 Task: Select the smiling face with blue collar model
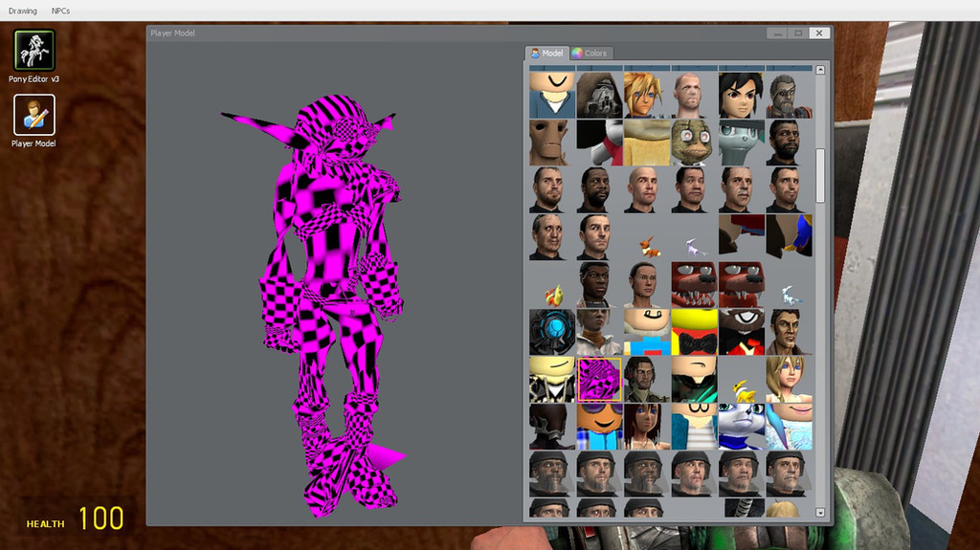(x=552, y=95)
